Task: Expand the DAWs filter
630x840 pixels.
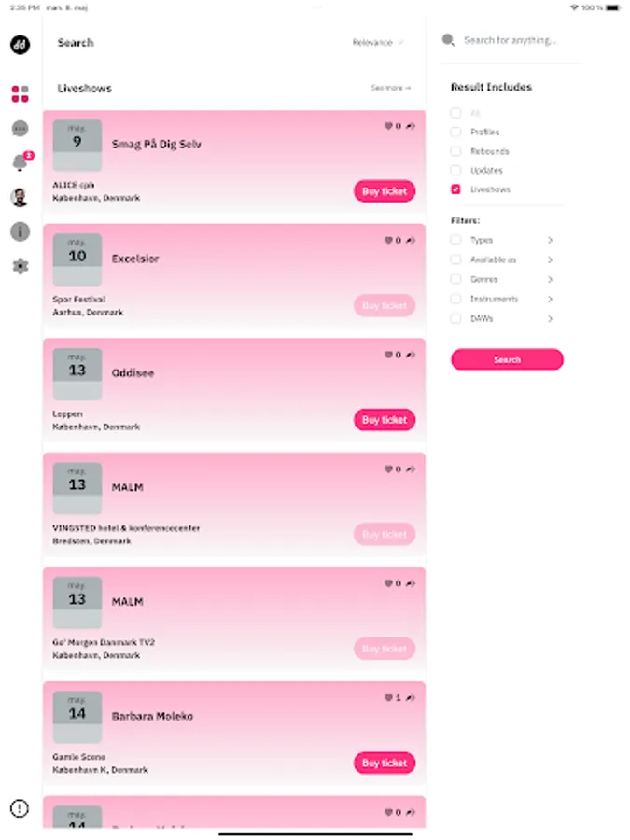Action: point(550,318)
